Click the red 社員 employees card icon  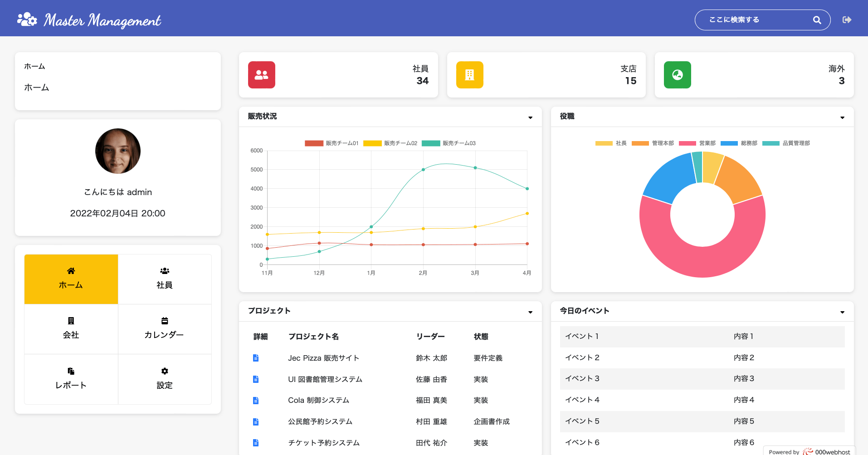262,75
